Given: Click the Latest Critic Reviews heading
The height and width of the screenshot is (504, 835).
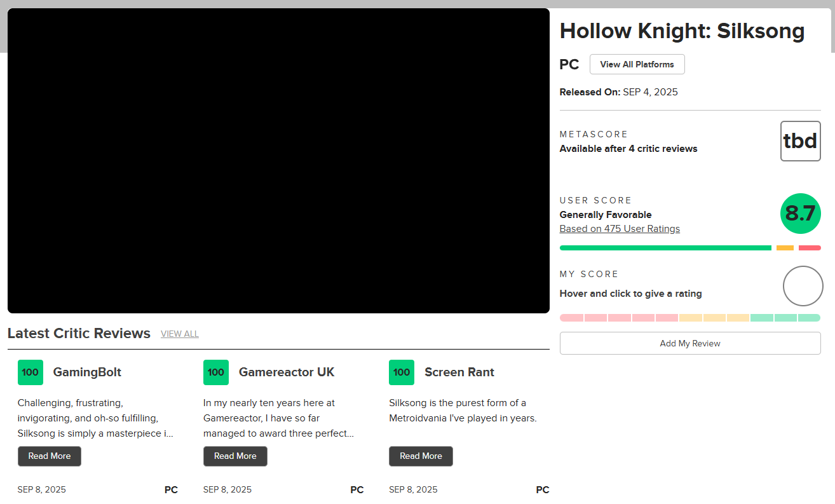Looking at the screenshot, I should click(79, 333).
